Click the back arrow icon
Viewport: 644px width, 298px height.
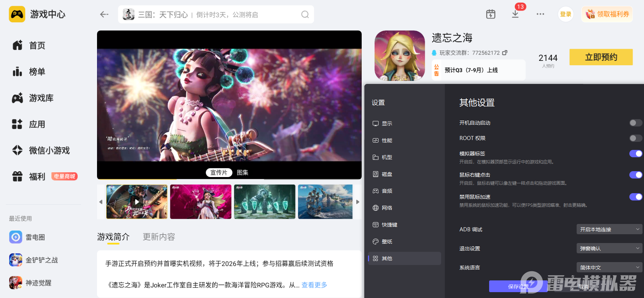104,14
